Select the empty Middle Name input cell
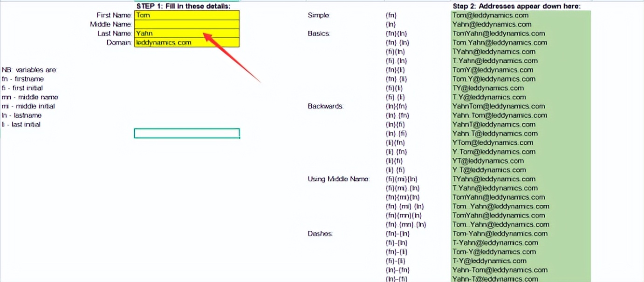 [x=187, y=24]
